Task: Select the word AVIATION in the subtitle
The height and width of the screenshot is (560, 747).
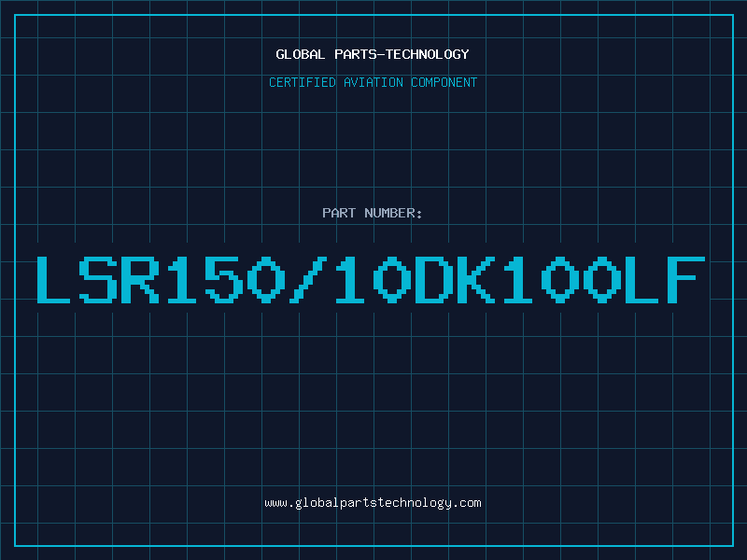Action: (374, 83)
